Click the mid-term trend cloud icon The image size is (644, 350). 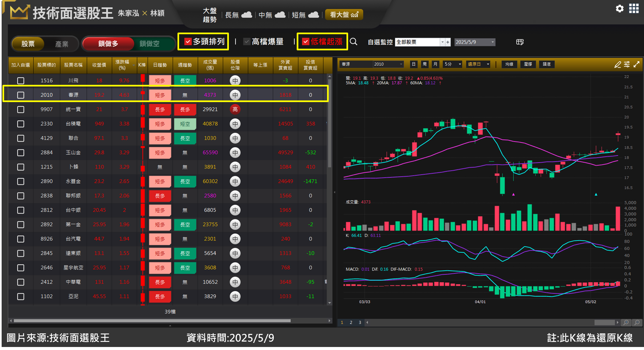(280, 15)
